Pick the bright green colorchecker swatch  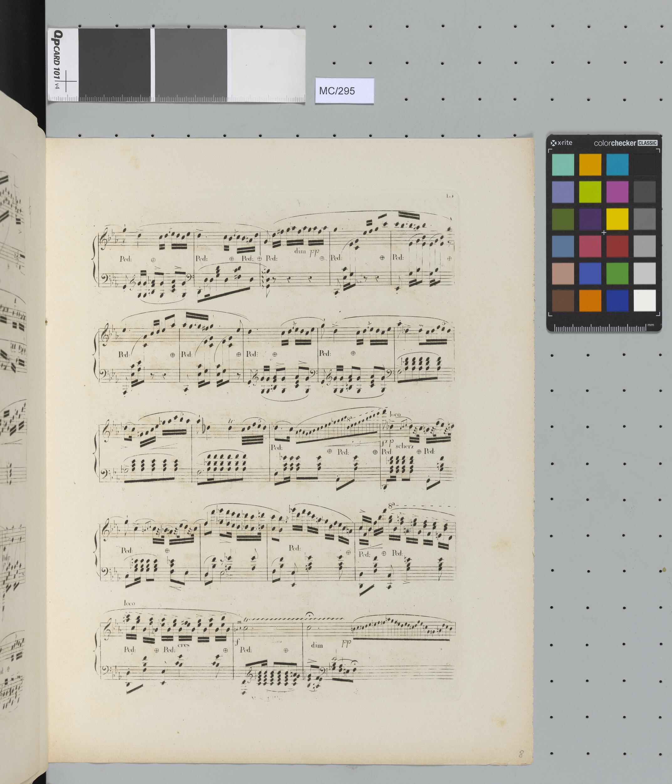point(617,273)
